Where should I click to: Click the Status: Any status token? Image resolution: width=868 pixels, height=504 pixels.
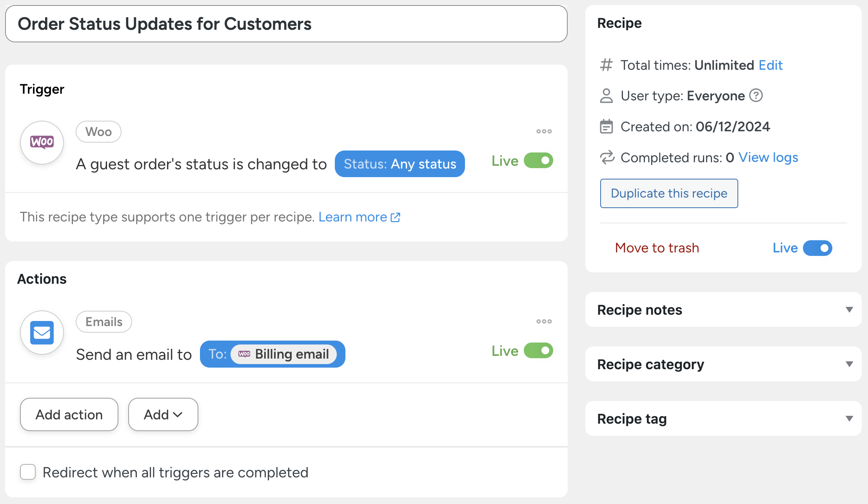(399, 164)
